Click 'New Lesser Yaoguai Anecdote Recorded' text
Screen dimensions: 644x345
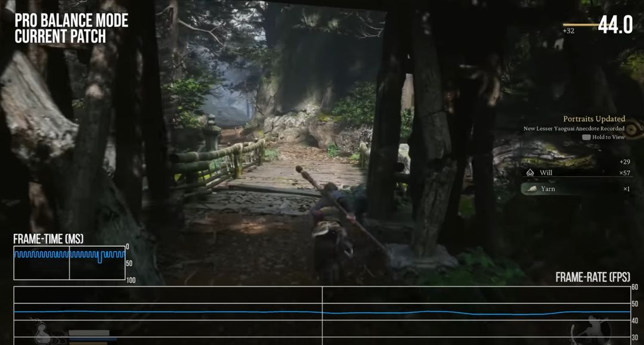[574, 128]
